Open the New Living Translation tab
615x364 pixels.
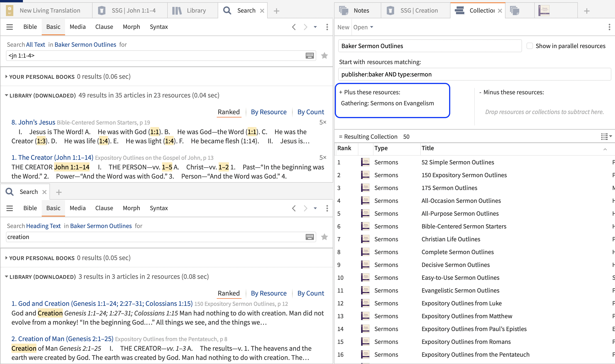click(x=46, y=11)
